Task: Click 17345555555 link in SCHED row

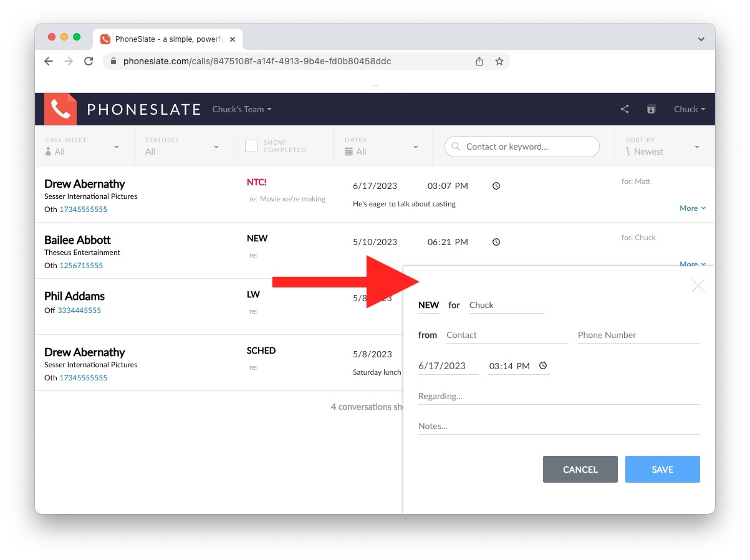Action: point(84,378)
